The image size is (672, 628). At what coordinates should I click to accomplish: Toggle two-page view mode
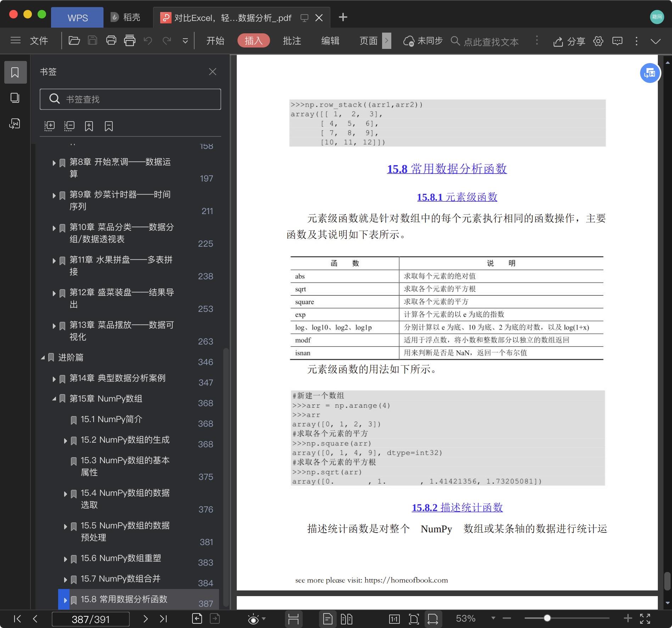coord(346,619)
